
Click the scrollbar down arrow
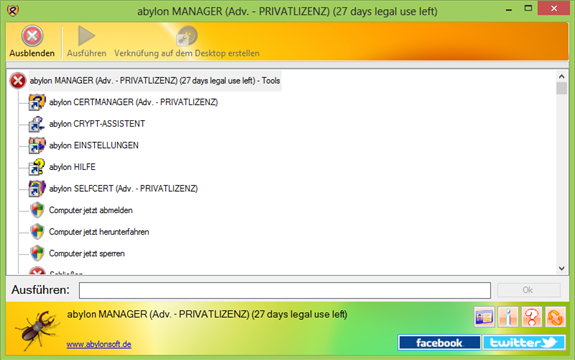click(561, 268)
